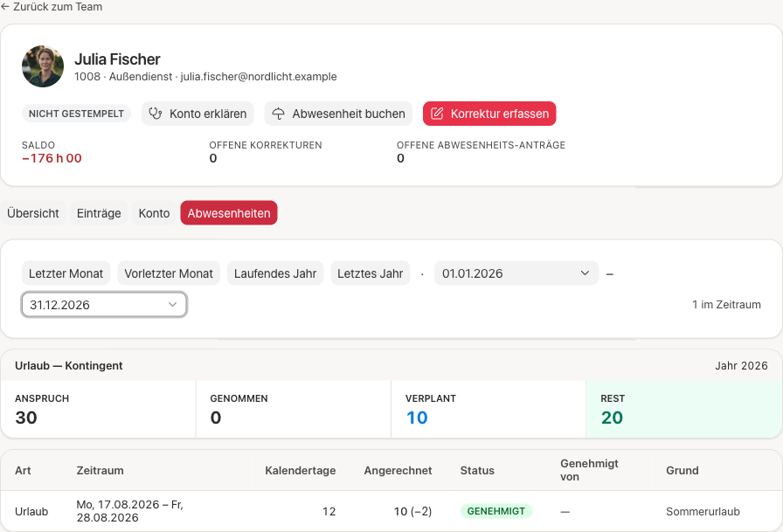The image size is (783, 532).
Task: Click the active Abwesenheiten tab
Action: pos(229,213)
